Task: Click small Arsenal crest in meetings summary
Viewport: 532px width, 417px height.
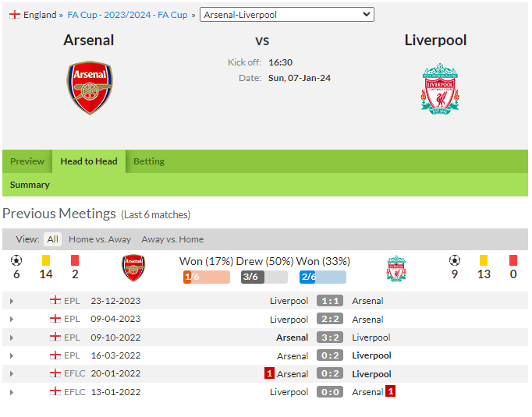Action: click(133, 268)
